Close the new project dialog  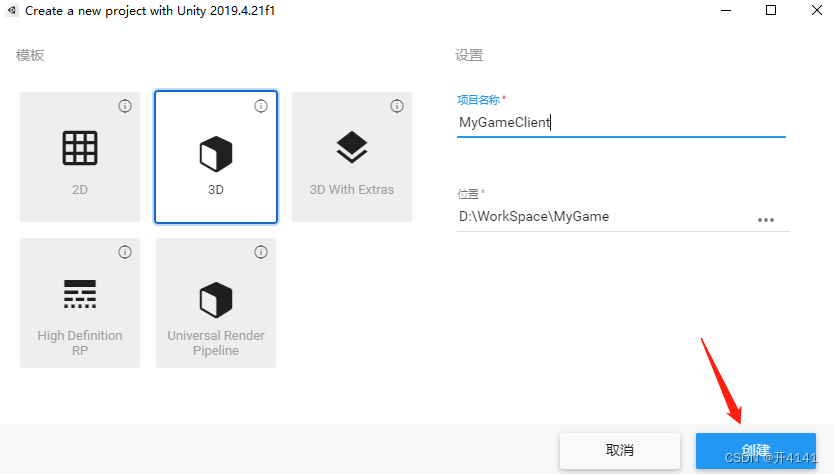coord(817,10)
